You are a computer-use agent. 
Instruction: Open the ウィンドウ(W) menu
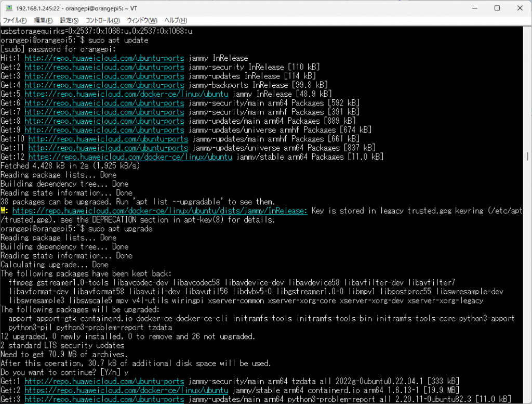coord(142,20)
